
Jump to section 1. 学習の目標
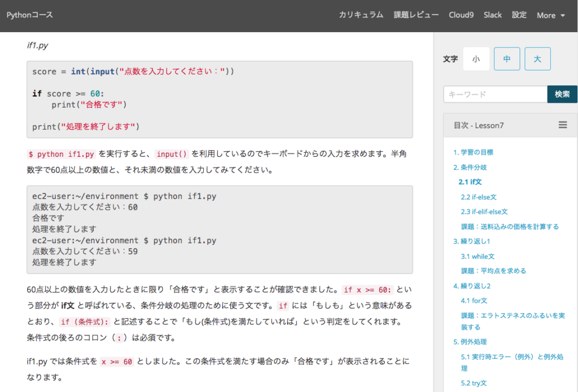click(473, 152)
